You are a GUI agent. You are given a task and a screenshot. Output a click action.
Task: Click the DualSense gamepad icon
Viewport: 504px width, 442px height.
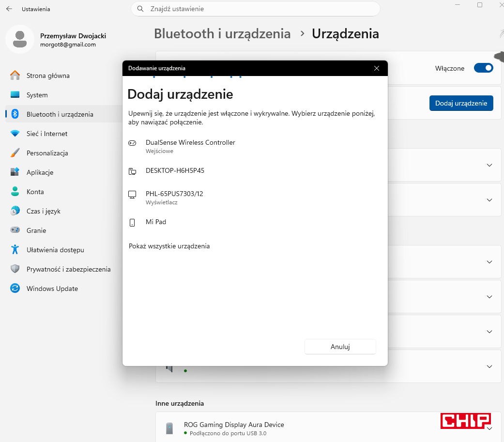pyautogui.click(x=133, y=143)
